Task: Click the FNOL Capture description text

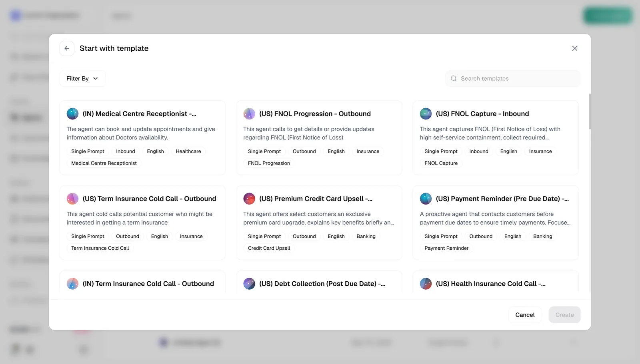Action: [x=490, y=133]
